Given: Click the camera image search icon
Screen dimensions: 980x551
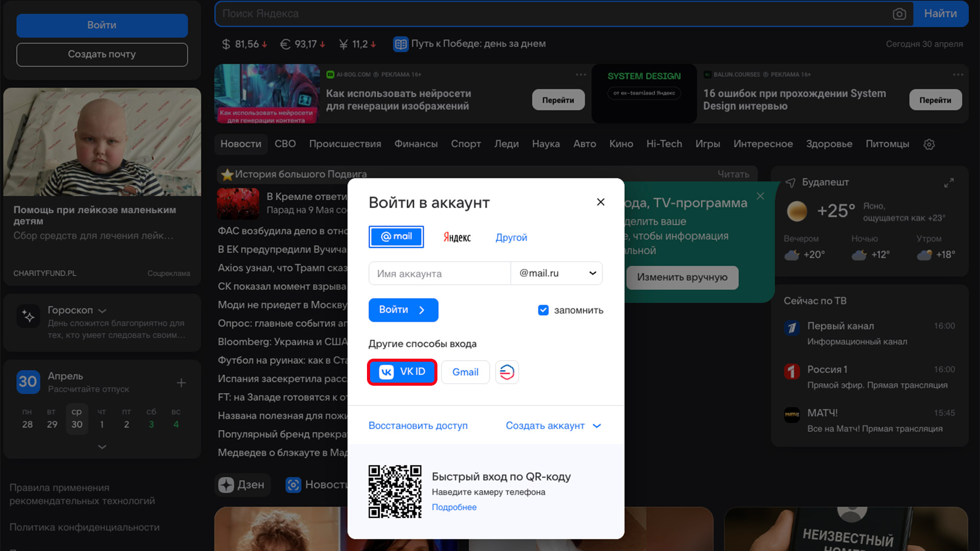Looking at the screenshot, I should pyautogui.click(x=899, y=14).
